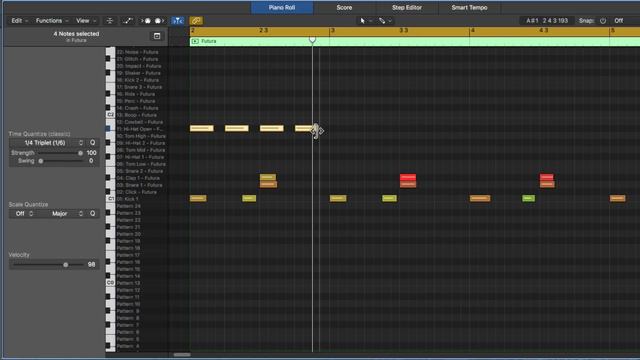Open the Pencil tool menu
The height and width of the screenshot is (360, 640).
[x=385, y=20]
